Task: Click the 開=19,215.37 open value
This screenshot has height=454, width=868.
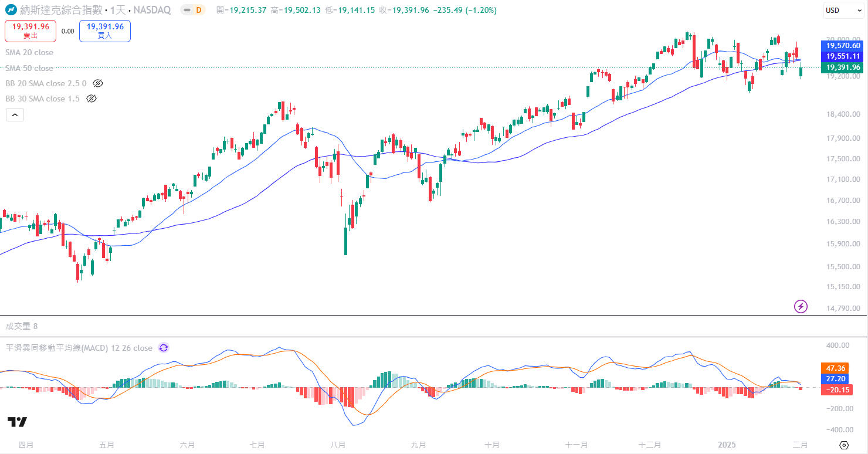Action: 242,10
